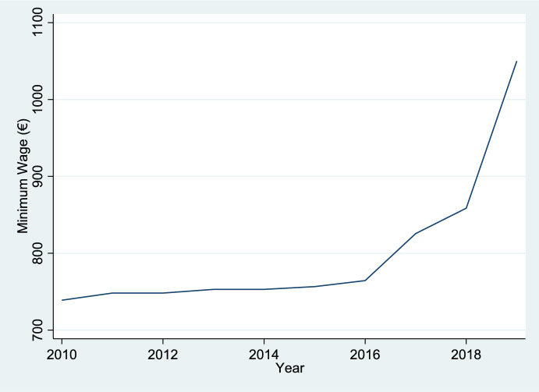Click the 800 y-axis label

(x=37, y=253)
